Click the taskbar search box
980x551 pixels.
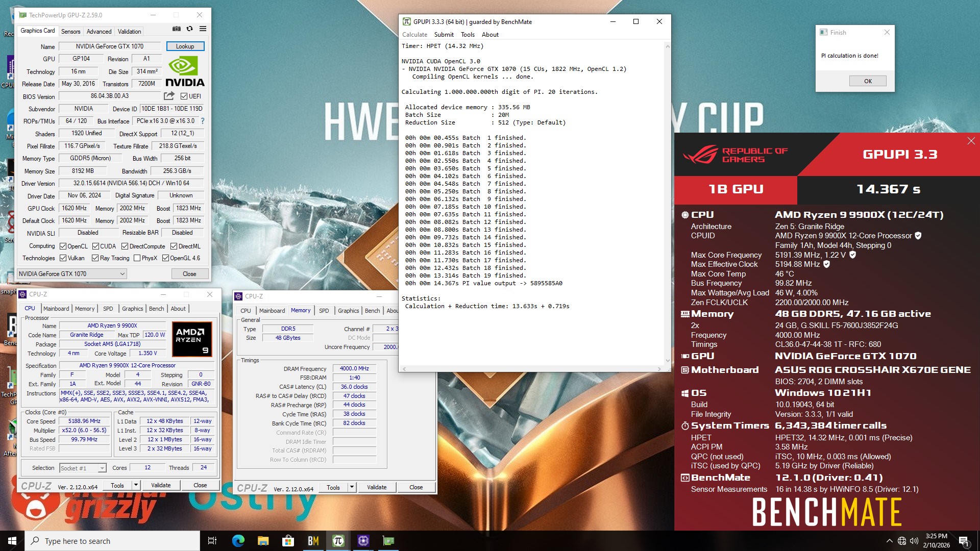[112, 541]
